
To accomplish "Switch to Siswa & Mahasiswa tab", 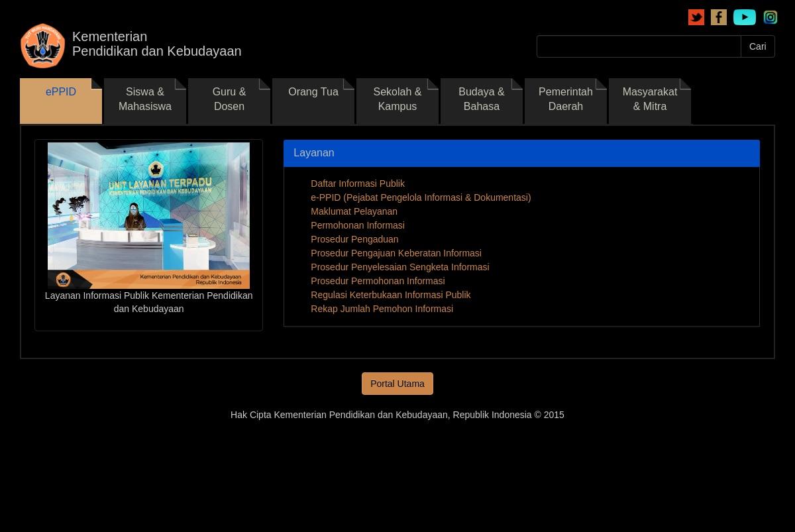I will tap(145, 101).
